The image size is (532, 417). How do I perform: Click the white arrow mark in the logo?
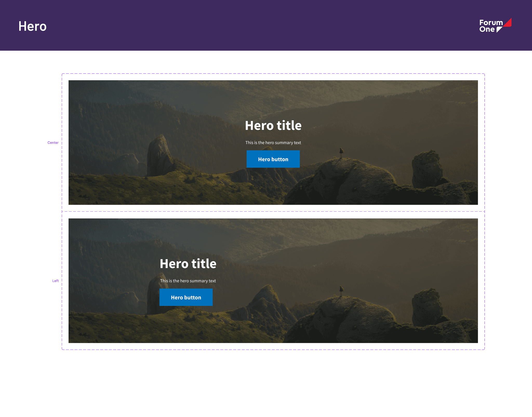499,30
